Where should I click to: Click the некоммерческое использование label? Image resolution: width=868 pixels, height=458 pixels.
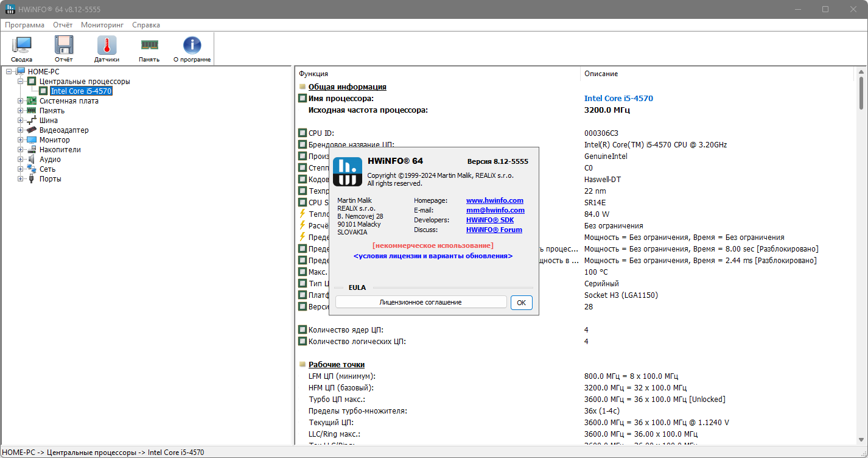coord(433,245)
